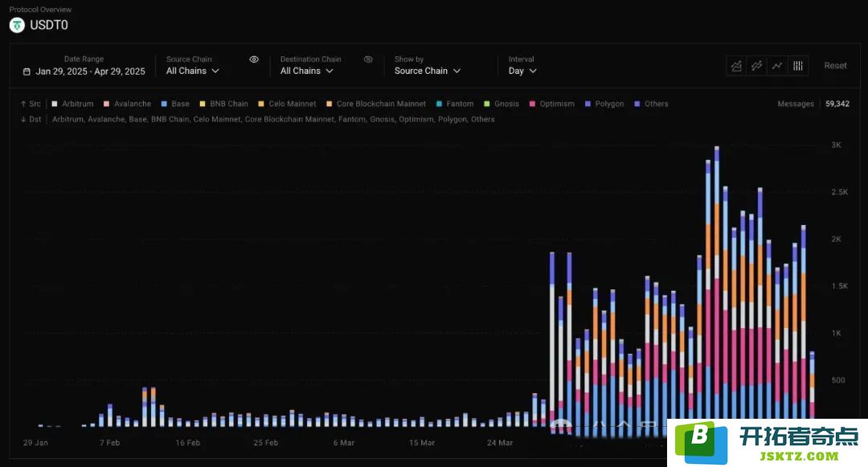Click the Protocol Overview heading text

point(40,10)
